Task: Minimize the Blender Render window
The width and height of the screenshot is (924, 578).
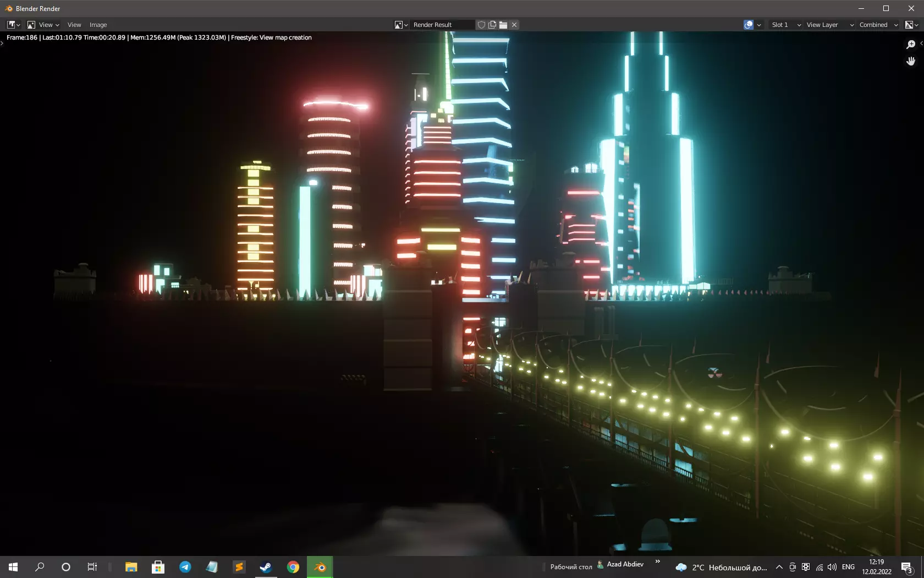Action: (x=861, y=9)
